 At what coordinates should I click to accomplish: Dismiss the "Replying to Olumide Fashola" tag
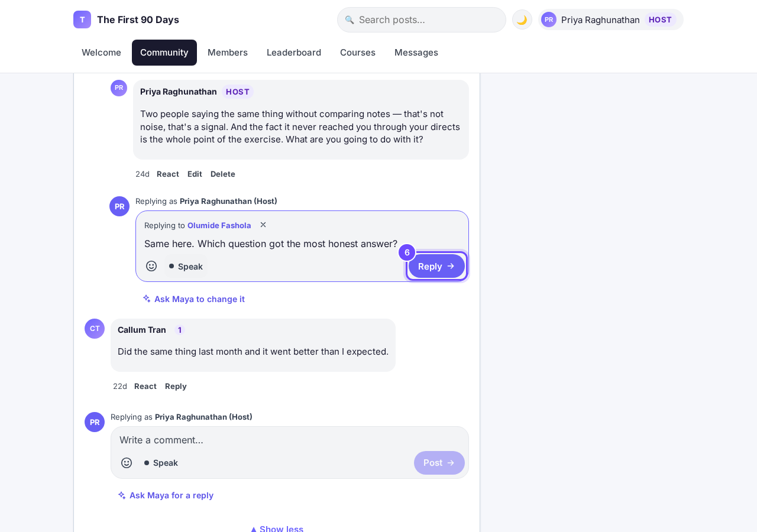[x=263, y=225]
